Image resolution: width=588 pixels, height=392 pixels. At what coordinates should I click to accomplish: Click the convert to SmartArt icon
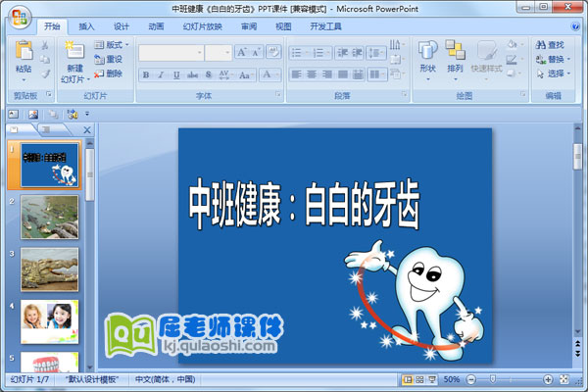click(x=396, y=73)
